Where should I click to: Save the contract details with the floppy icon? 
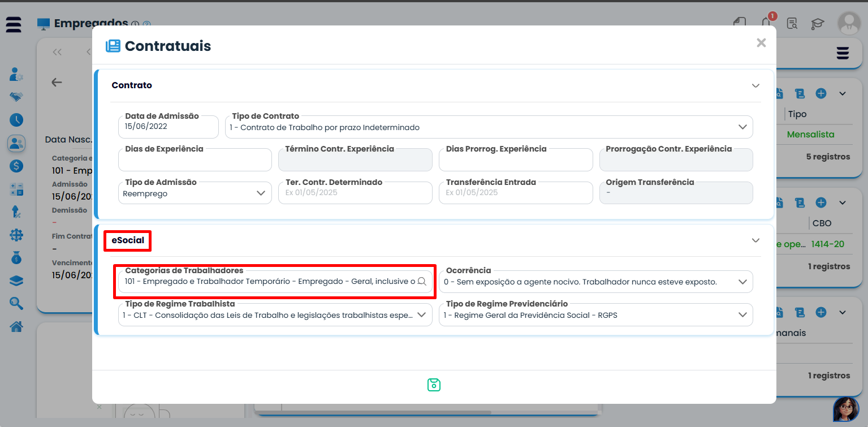coord(434,385)
